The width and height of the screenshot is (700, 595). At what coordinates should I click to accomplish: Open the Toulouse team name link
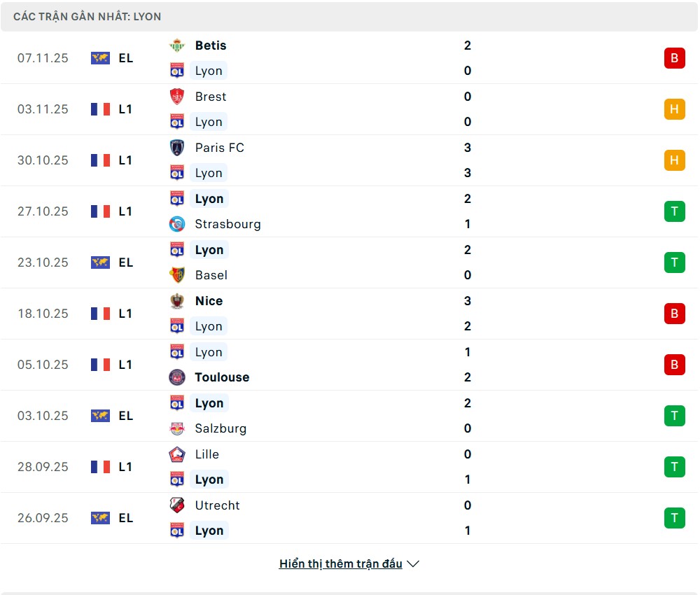(x=222, y=377)
